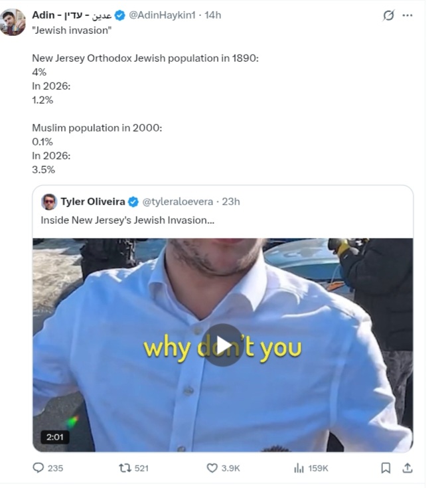Open Adin's profile avatar
The height and width of the screenshot is (488, 448).
[13, 22]
